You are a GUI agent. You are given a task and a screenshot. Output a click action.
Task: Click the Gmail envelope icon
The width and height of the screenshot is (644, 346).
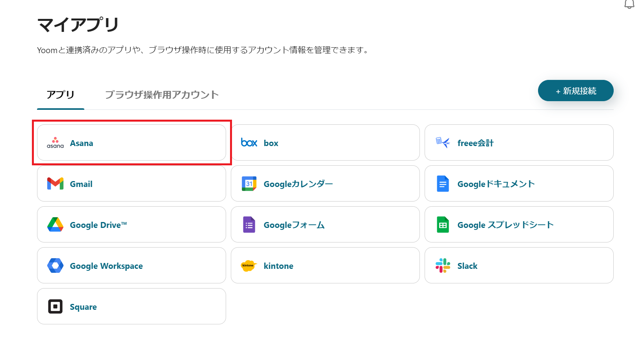[x=55, y=183]
